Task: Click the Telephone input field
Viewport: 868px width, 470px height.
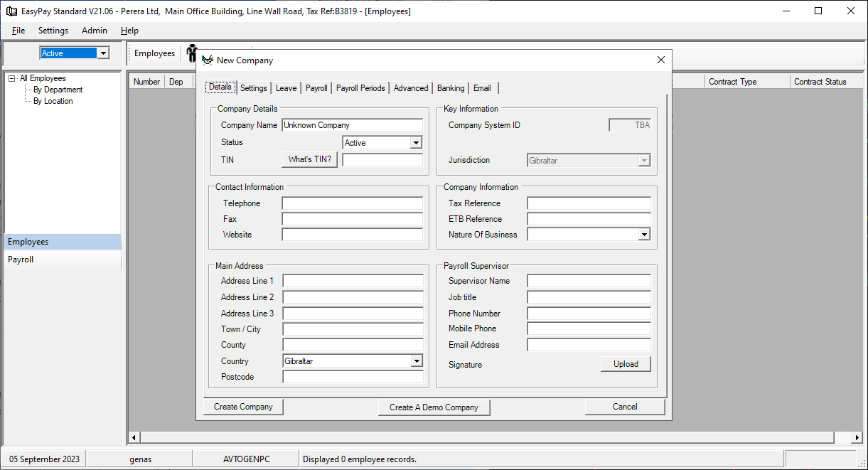Action: click(x=352, y=203)
